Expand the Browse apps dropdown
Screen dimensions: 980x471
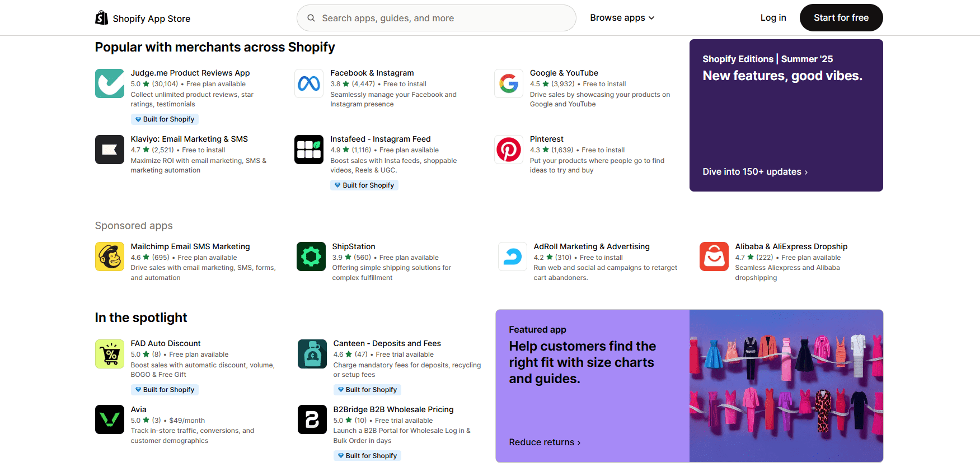tap(622, 18)
